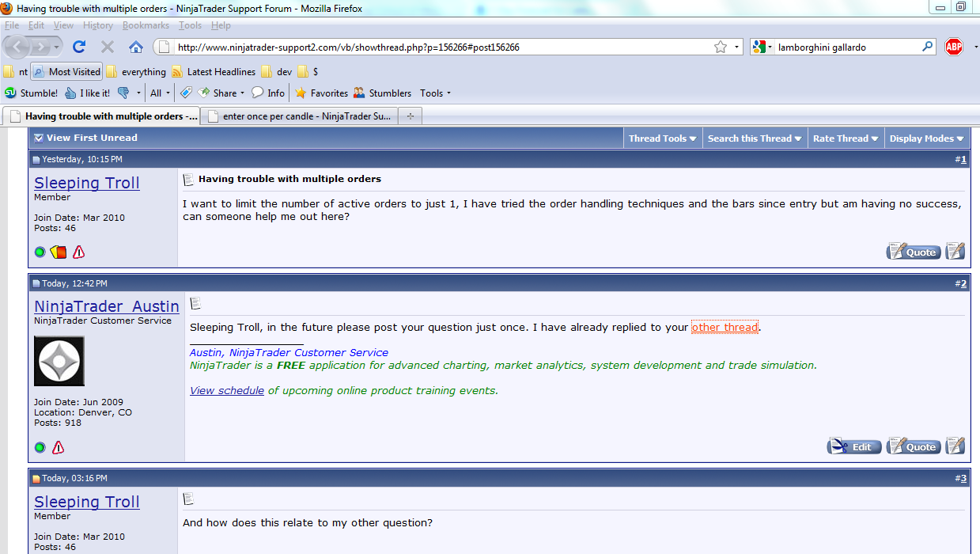This screenshot has width=980, height=554.
Task: Report post #1 with the warning triangle icon
Action: tap(78, 252)
